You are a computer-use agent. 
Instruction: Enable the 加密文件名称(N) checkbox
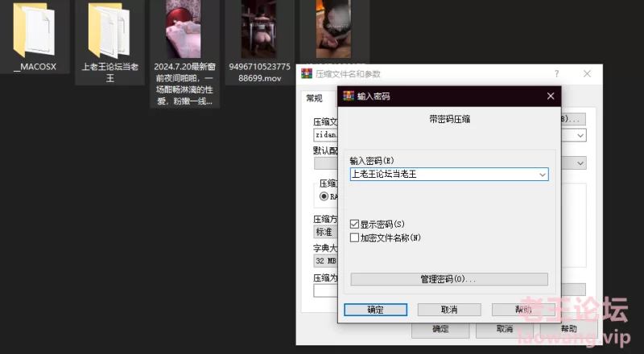pyautogui.click(x=355, y=238)
